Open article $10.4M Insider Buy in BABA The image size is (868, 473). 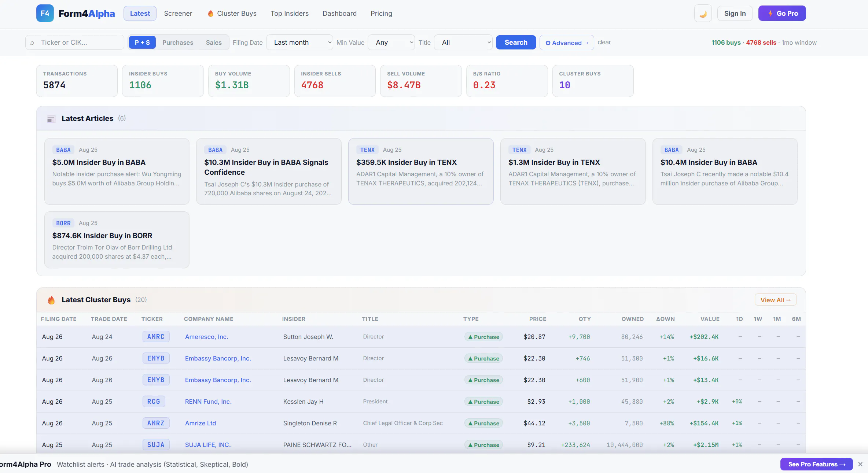(x=725, y=171)
